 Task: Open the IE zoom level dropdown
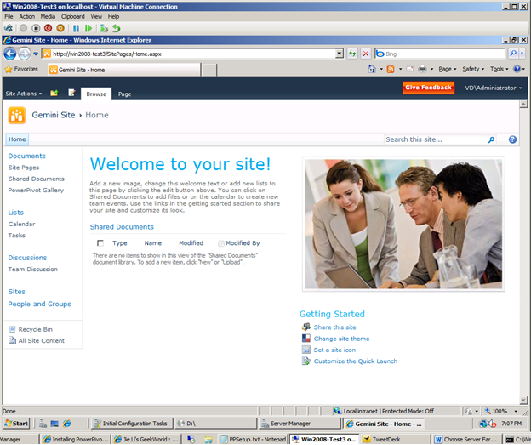[516, 411]
